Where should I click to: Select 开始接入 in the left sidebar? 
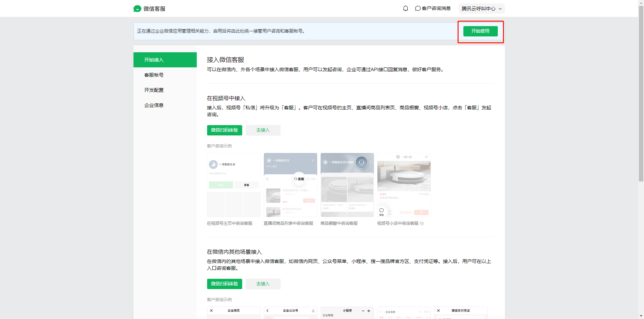coord(165,60)
